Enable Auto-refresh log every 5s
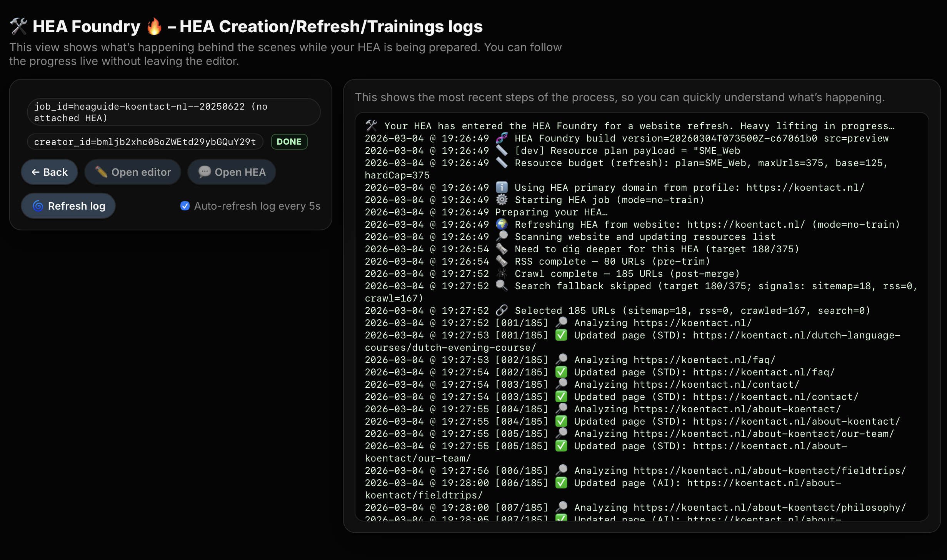The width and height of the screenshot is (947, 560). coord(185,206)
